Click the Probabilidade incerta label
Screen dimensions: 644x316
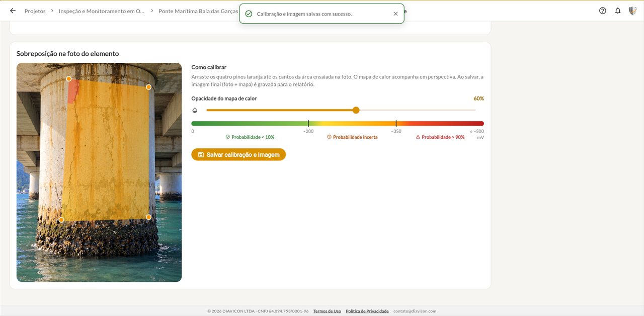tap(352, 137)
